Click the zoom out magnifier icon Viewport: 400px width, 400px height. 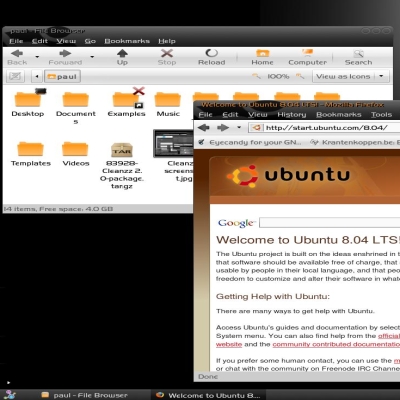pos(256,76)
